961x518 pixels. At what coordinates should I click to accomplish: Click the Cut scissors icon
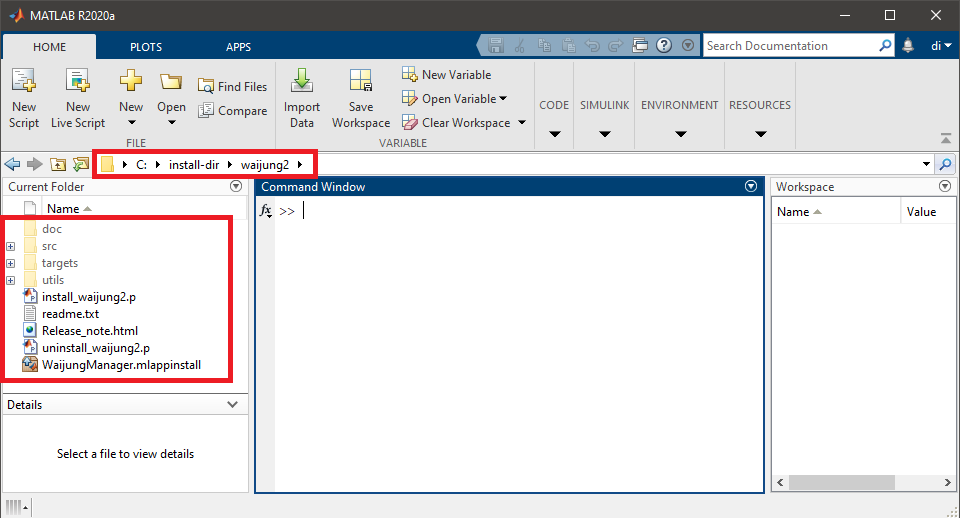[x=520, y=45]
